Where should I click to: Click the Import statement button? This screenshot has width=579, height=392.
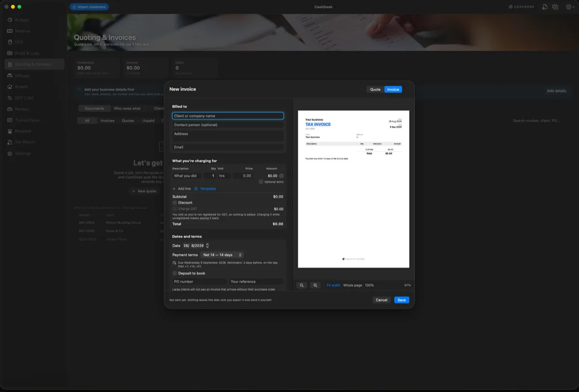click(89, 7)
